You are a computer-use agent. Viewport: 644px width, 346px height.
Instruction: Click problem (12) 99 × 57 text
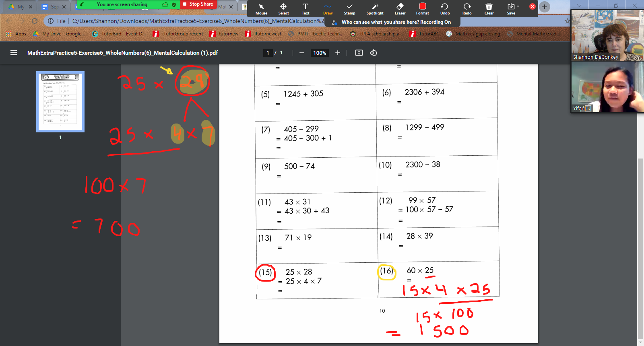point(422,200)
